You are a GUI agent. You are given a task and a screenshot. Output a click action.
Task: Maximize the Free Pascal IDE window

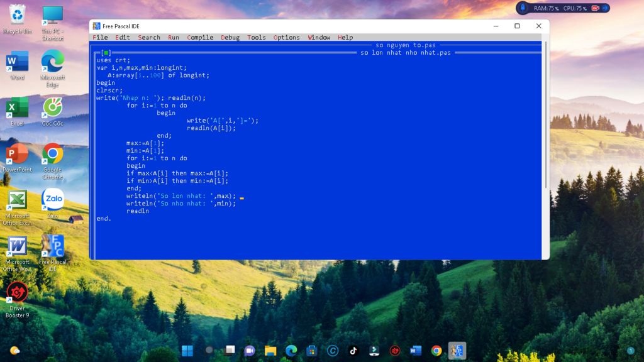[x=517, y=26]
